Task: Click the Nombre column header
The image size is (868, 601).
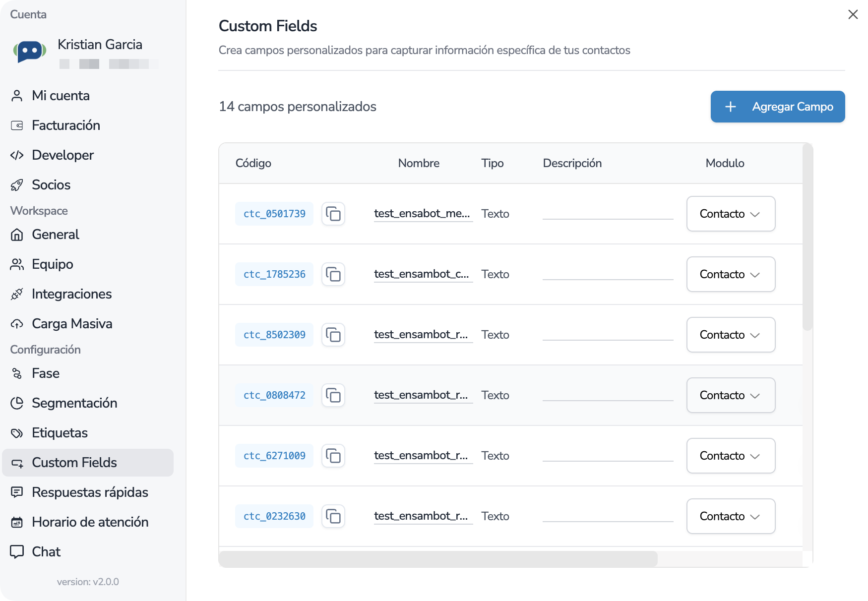Action: pyautogui.click(x=419, y=163)
